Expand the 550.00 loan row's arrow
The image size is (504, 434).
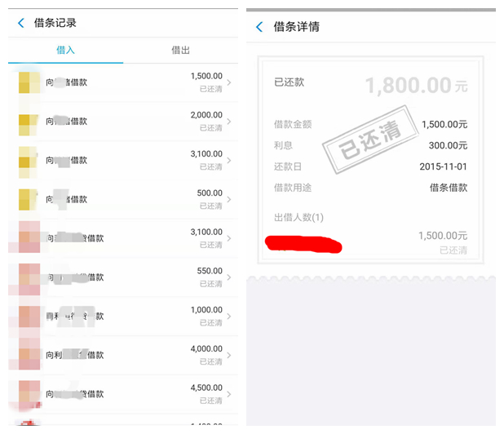[x=228, y=278]
